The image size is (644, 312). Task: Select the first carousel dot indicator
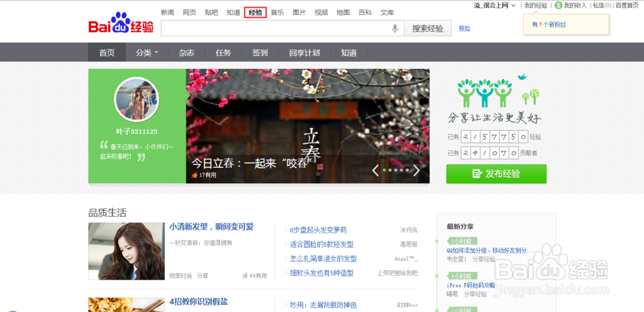(x=384, y=170)
